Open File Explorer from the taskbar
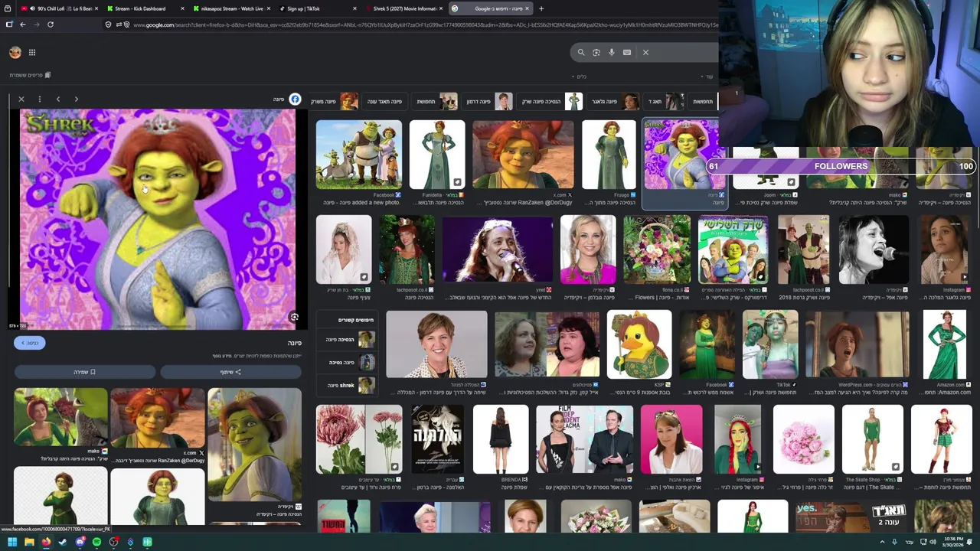The image size is (980, 551). (29, 542)
